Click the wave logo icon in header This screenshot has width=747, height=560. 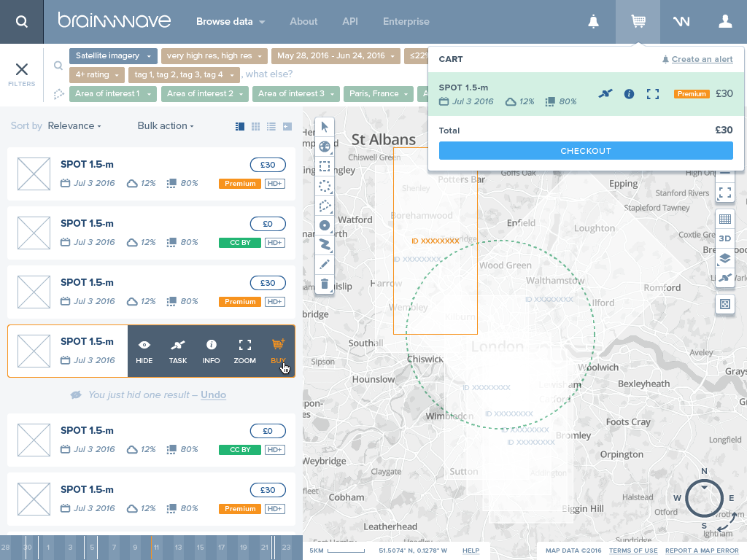click(681, 21)
